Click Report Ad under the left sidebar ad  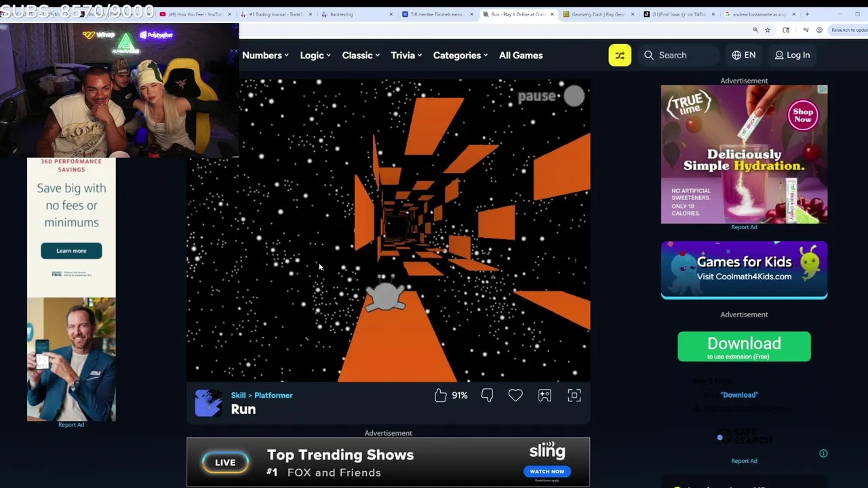[71, 425]
